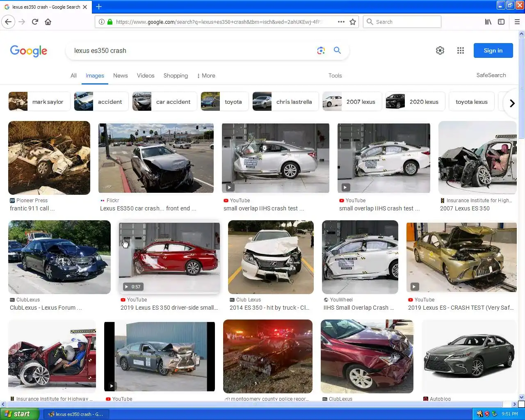Switch to the News tab
The height and width of the screenshot is (420, 525).
[x=121, y=75]
